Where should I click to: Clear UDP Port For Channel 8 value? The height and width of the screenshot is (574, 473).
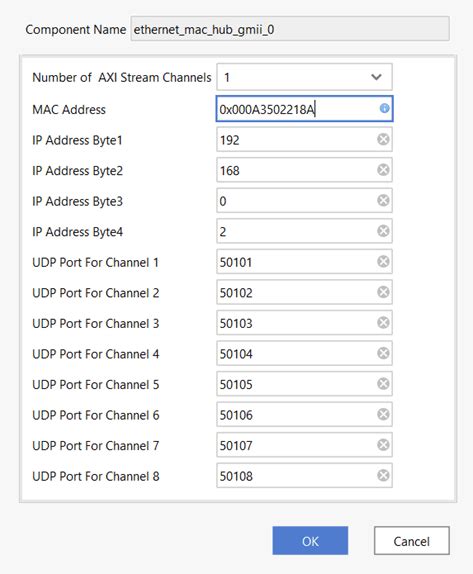point(383,476)
